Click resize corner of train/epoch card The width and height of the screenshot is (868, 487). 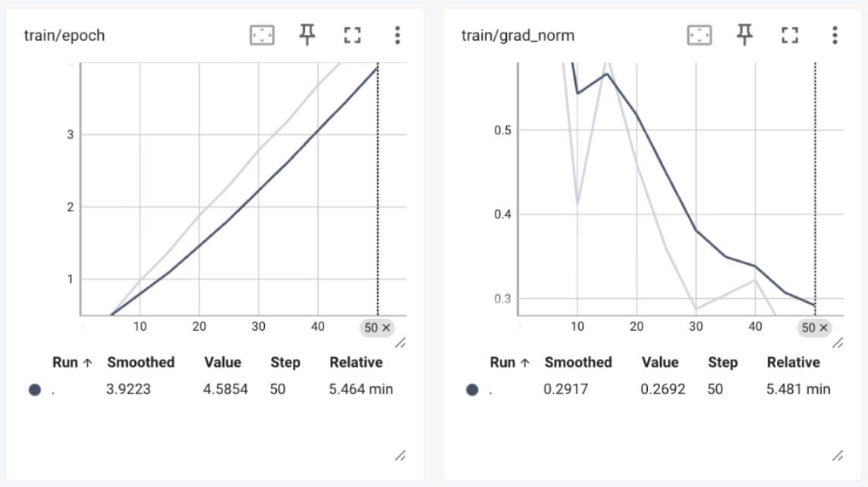click(x=401, y=455)
